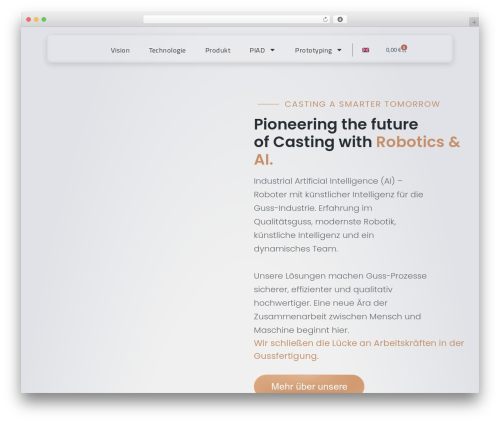Viewport: 500px width, 423px height.
Task: Minimize the window with the yellow button
Action: [x=36, y=20]
